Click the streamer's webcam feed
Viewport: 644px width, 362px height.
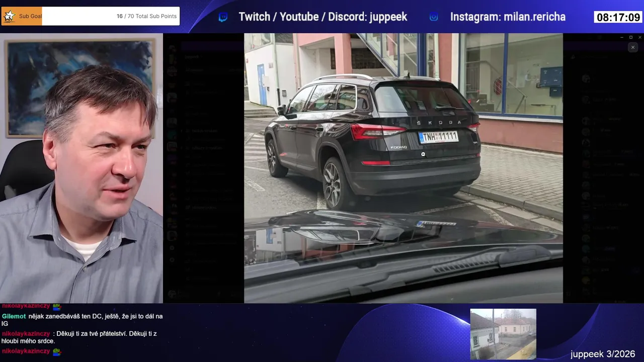82,168
